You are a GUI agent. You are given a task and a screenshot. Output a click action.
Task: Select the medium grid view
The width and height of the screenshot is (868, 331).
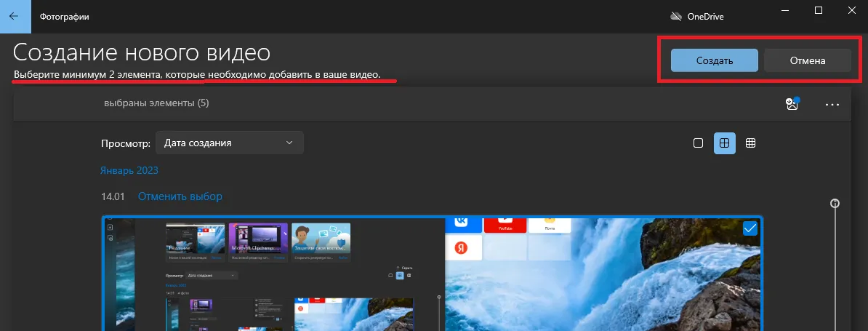(725, 143)
